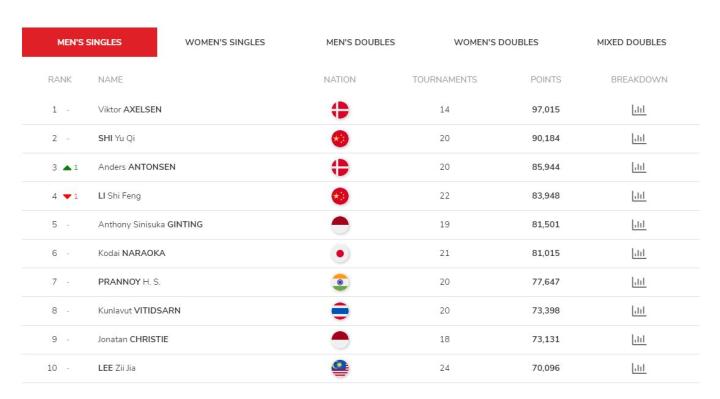The height and width of the screenshot is (399, 720).
Task: Click the Tournaments column header
Action: tap(444, 79)
